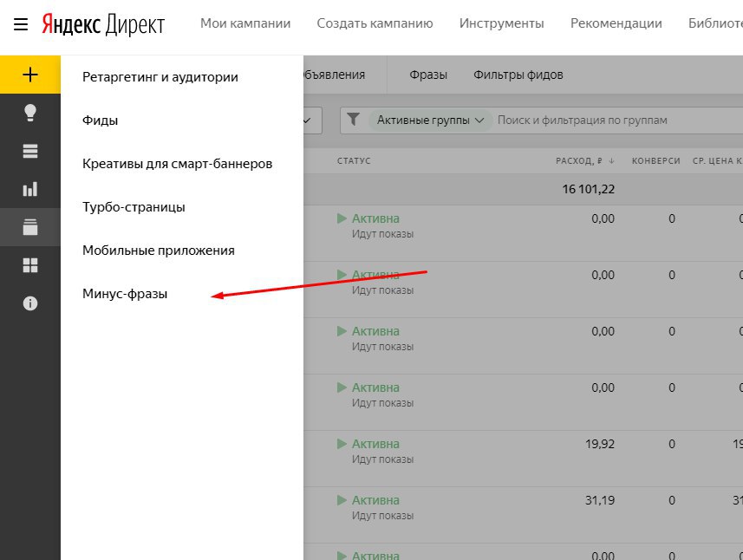
Task: Open Инструменты in top navigation
Action: point(502,23)
